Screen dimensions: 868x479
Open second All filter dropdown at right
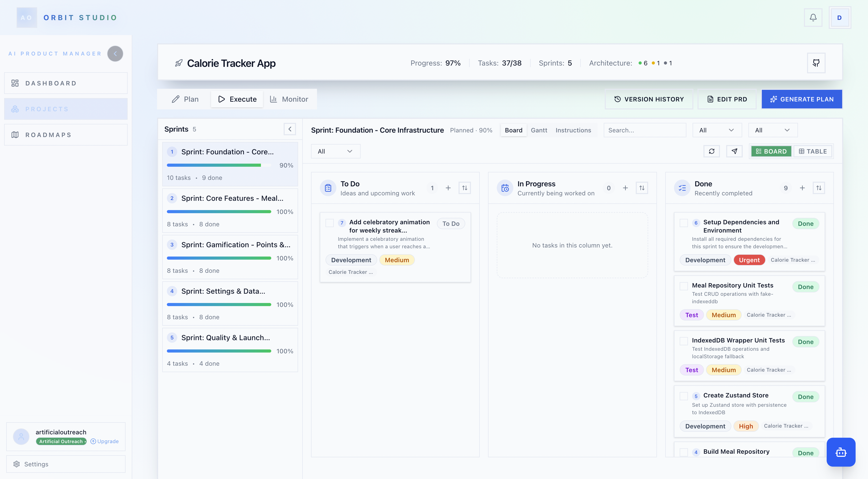point(773,130)
